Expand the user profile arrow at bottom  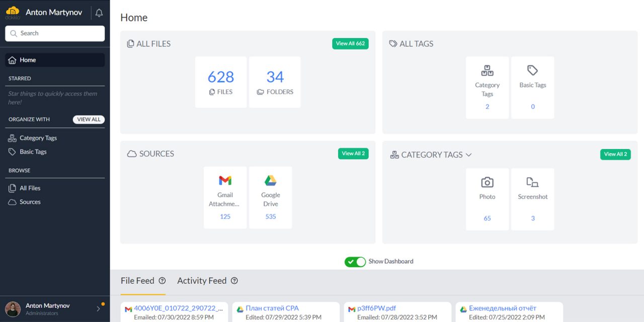pyautogui.click(x=98, y=309)
